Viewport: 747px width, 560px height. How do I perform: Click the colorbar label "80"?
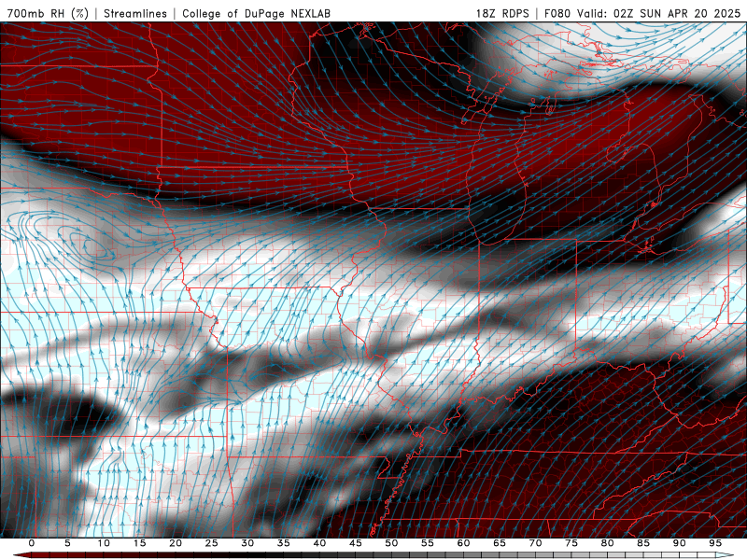tap(607, 543)
